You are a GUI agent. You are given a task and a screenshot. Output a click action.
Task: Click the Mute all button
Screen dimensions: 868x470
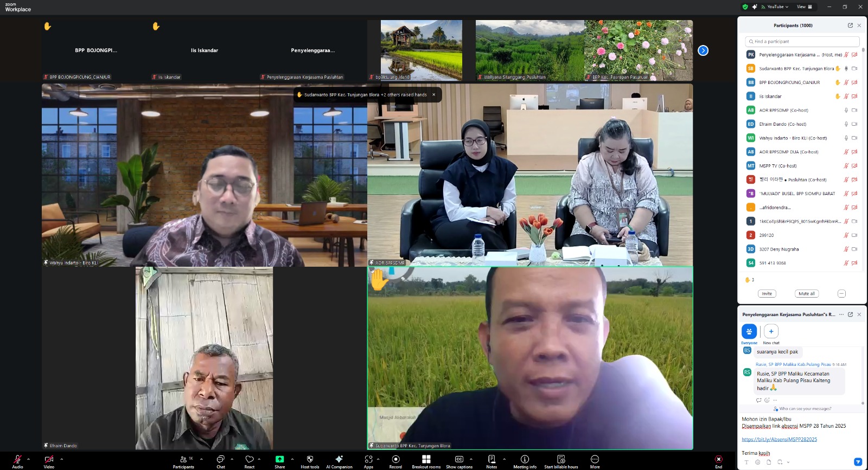pos(806,294)
